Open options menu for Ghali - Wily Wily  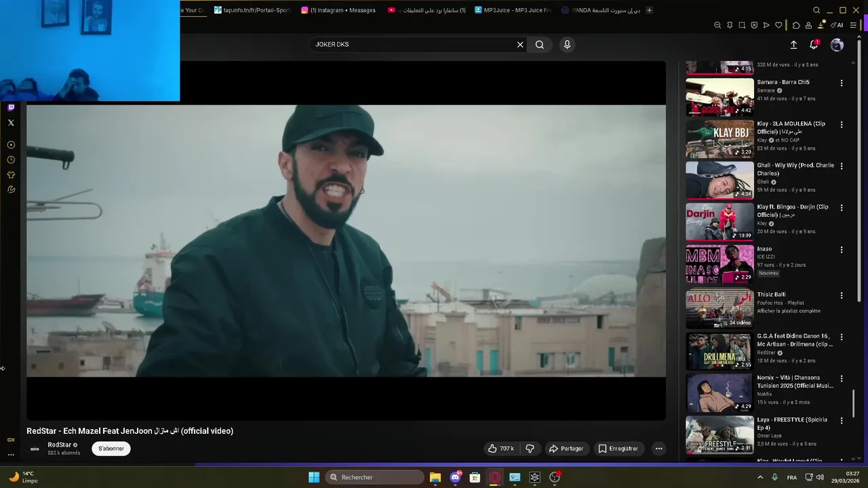point(842,166)
